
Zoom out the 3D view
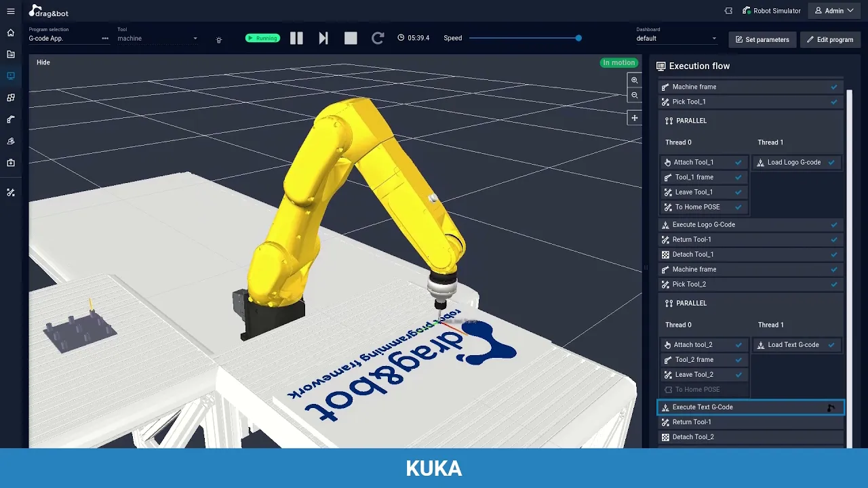coord(635,96)
